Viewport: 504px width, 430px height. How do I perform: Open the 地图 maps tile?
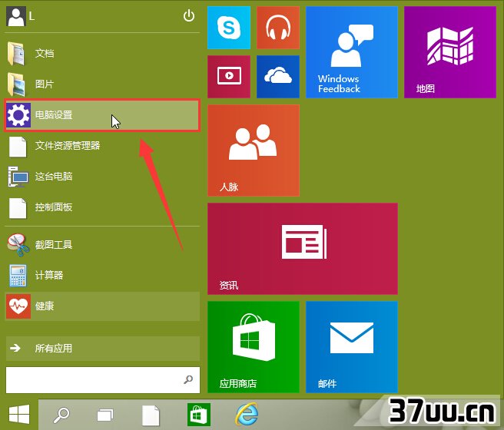(x=450, y=52)
